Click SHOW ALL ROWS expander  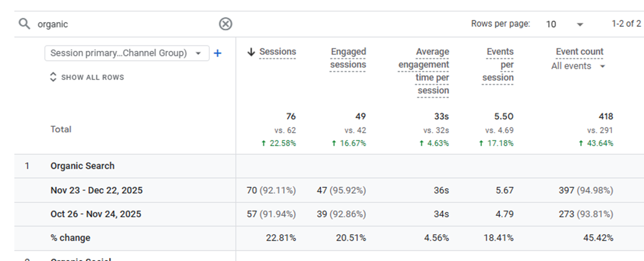87,77
